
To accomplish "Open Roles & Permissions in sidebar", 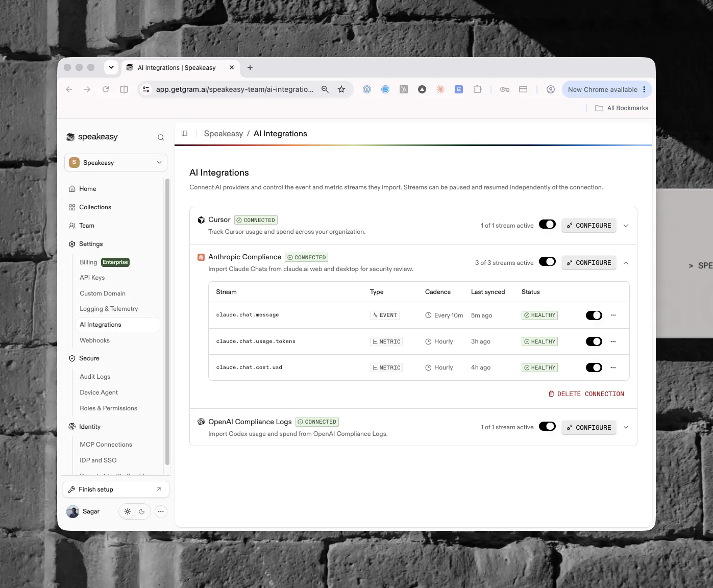I will 108,408.
